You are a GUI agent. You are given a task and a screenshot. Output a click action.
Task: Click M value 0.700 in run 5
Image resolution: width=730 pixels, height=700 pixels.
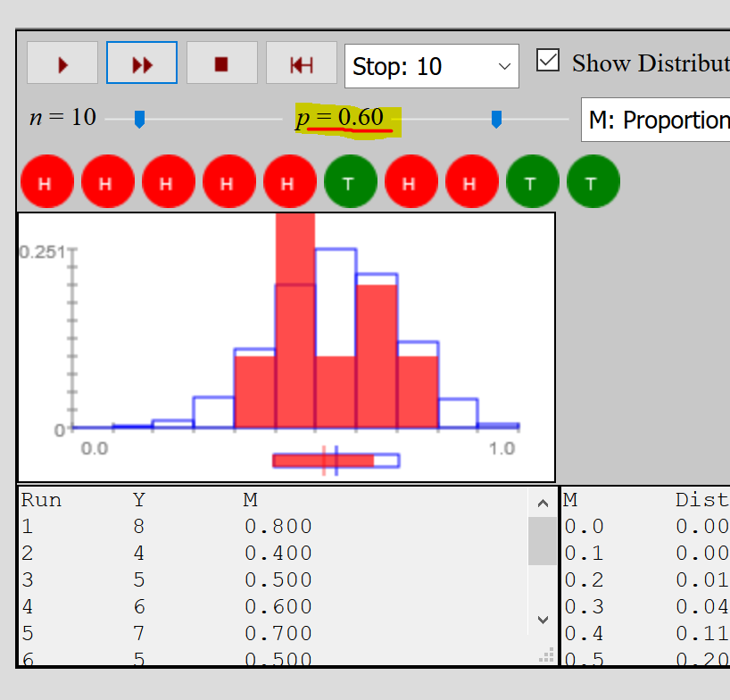(278, 633)
